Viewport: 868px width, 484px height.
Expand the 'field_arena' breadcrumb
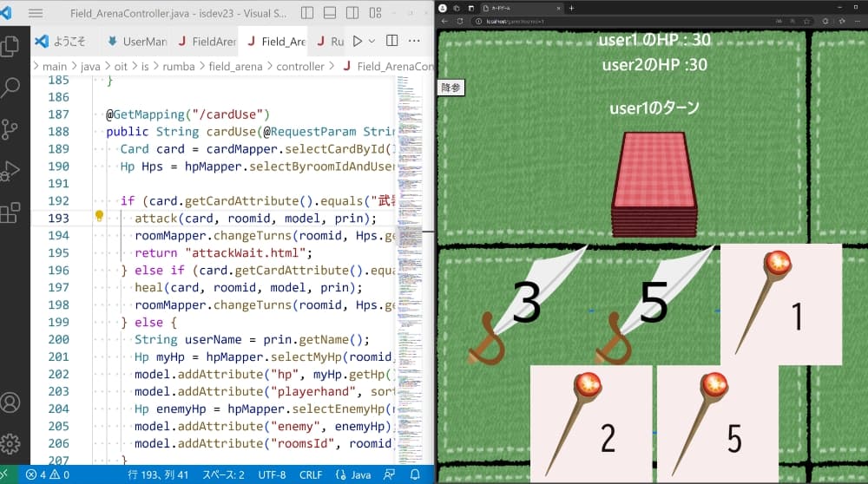(236, 67)
